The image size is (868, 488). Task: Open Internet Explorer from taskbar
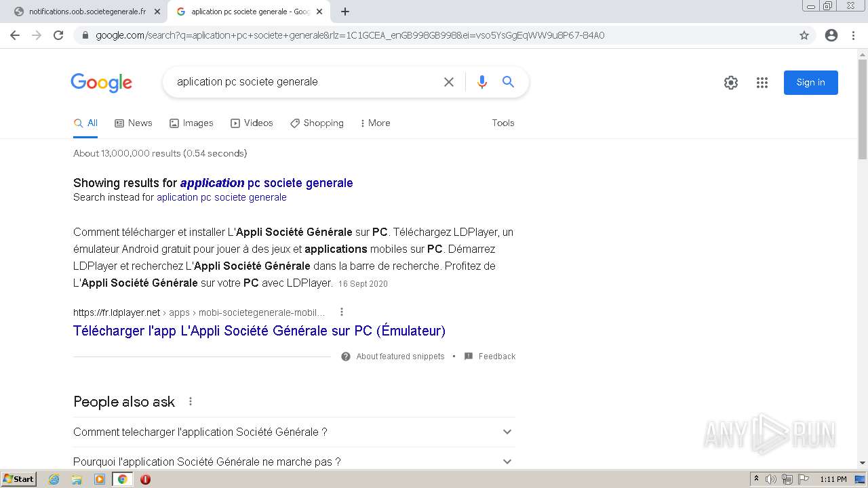click(x=54, y=479)
